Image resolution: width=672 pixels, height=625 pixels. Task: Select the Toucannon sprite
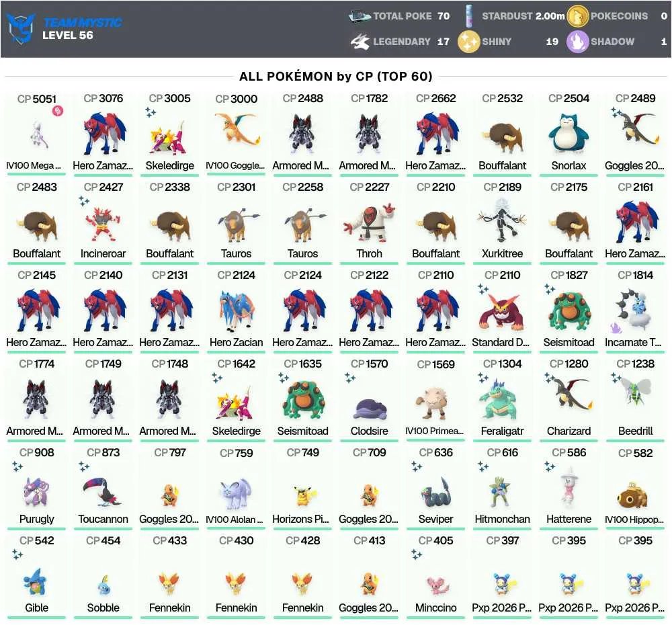tap(101, 492)
